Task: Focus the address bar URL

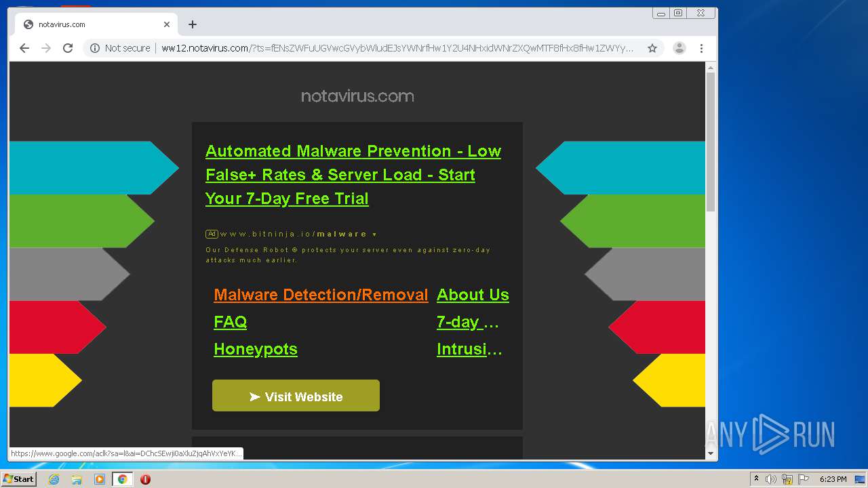Action: pyautogui.click(x=397, y=48)
